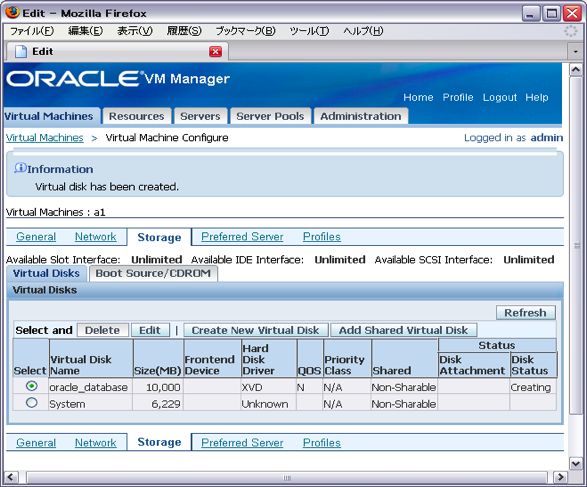587x487 pixels.
Task: Open the ツール(T) menu
Action: coord(309,31)
